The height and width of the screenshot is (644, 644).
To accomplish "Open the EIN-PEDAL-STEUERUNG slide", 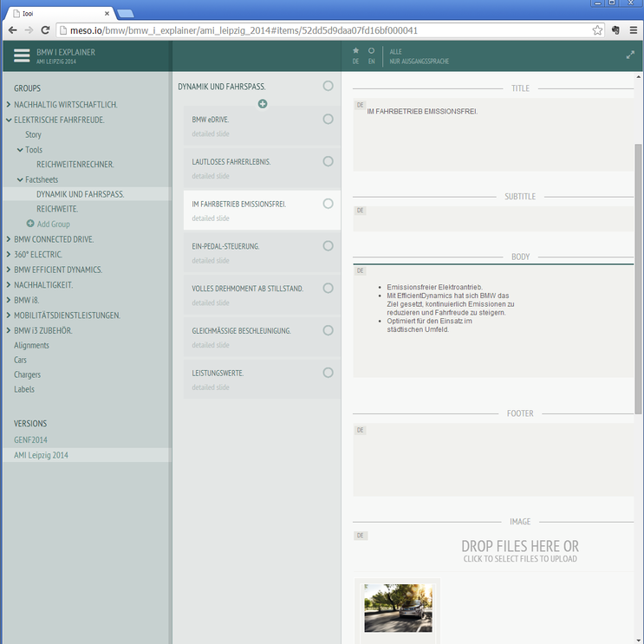I will click(226, 246).
